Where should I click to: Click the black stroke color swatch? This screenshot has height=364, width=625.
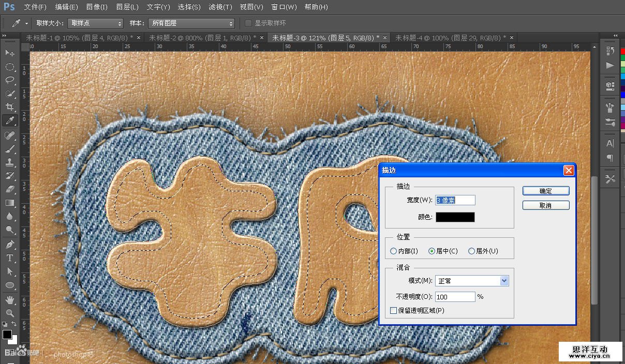[x=455, y=217]
